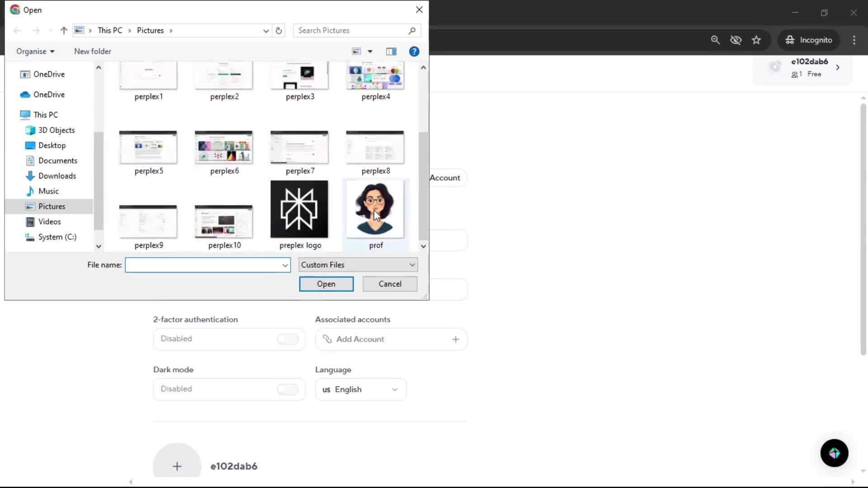The width and height of the screenshot is (868, 488).
Task: Click the add avatar plus circle
Action: point(177,466)
